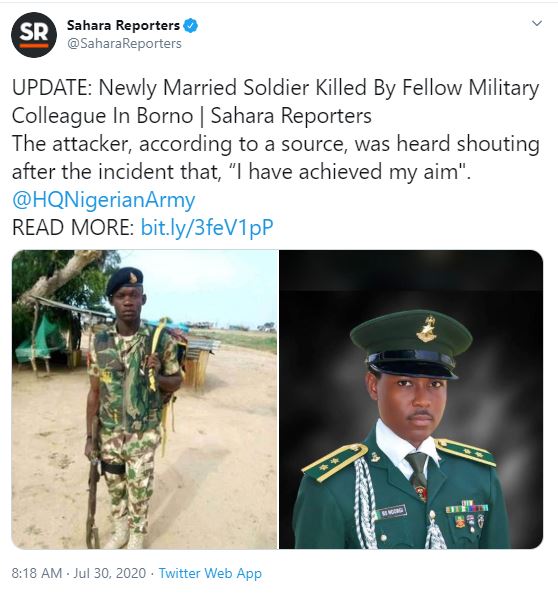This screenshot has height=594, width=558.
Task: Open the Twitter Web App source link
Action: click(210, 573)
